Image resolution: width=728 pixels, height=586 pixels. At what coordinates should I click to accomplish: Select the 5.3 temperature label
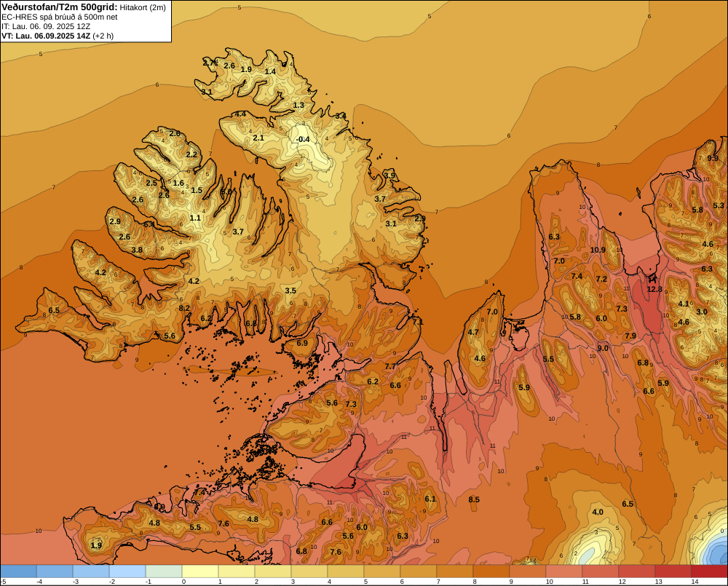coord(719,205)
